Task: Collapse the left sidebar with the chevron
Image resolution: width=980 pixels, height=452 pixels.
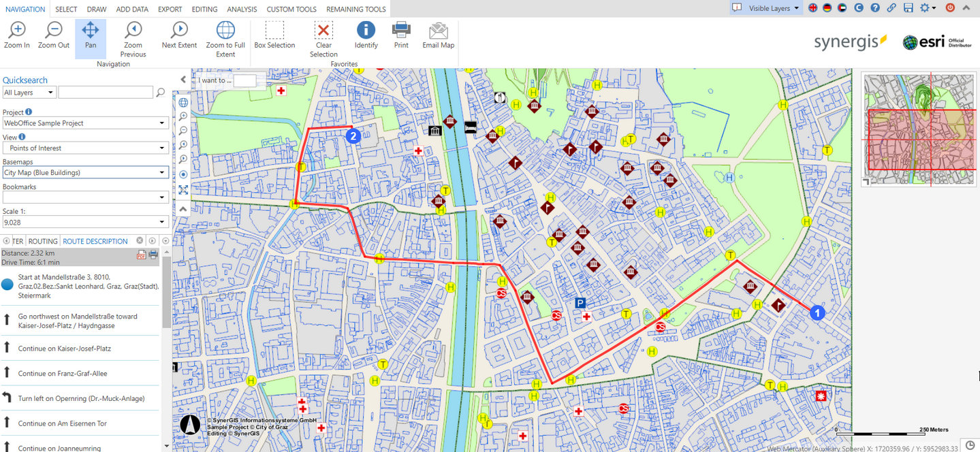Action: pos(183,79)
